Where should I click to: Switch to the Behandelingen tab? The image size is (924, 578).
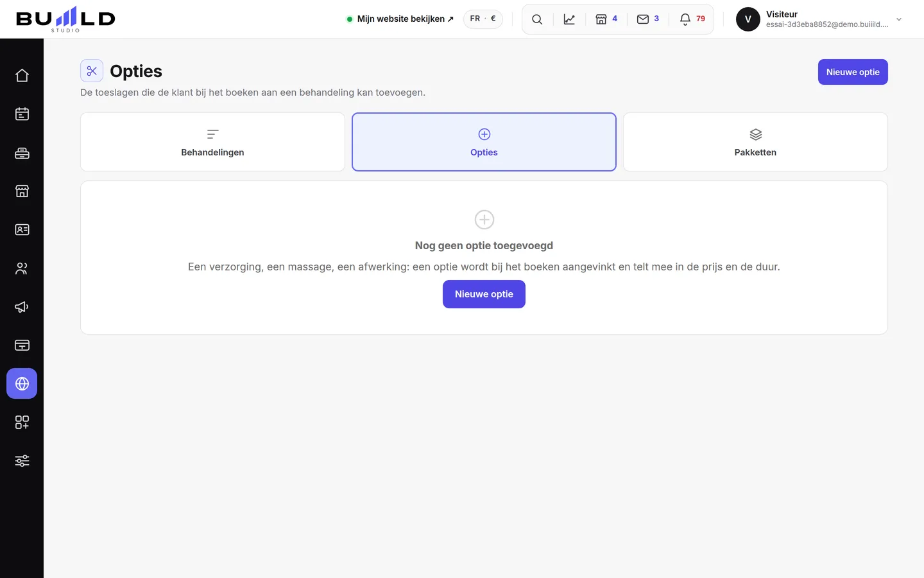click(212, 142)
